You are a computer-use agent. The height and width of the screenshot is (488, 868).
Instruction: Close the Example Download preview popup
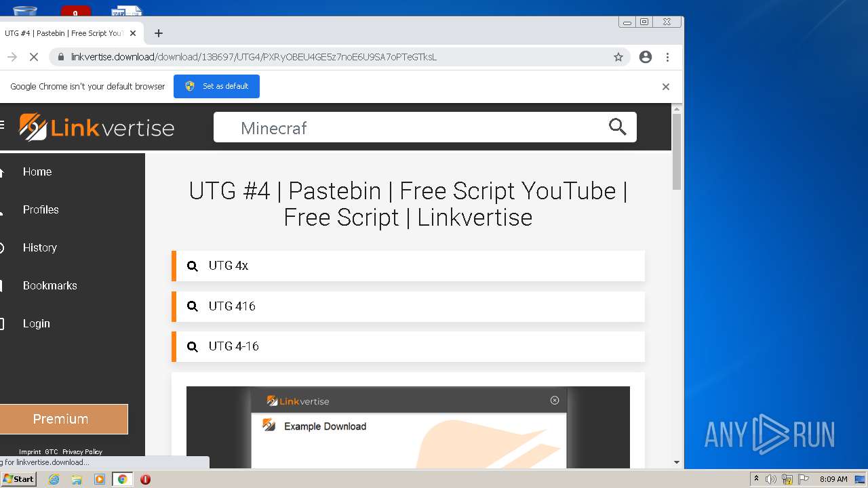pyautogui.click(x=555, y=401)
